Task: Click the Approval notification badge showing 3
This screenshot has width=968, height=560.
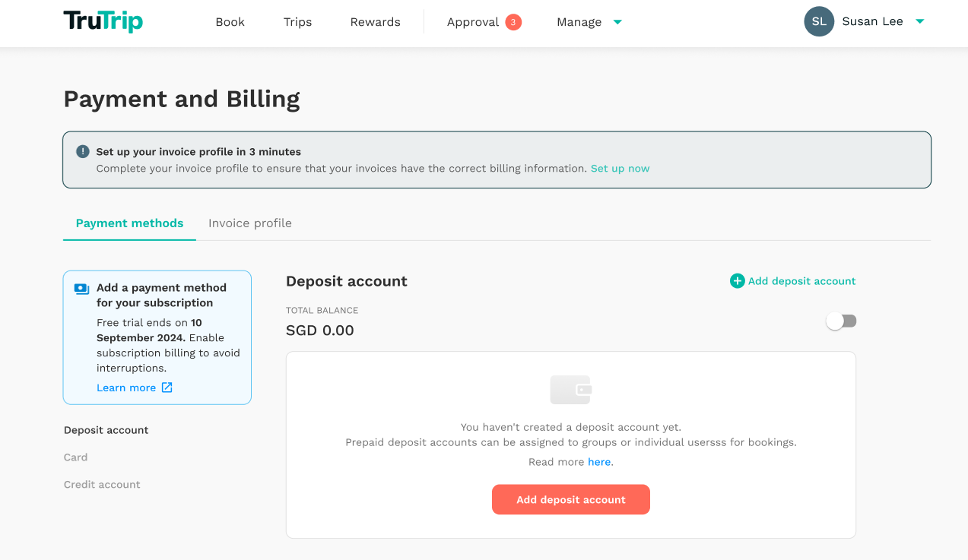Action: click(513, 22)
